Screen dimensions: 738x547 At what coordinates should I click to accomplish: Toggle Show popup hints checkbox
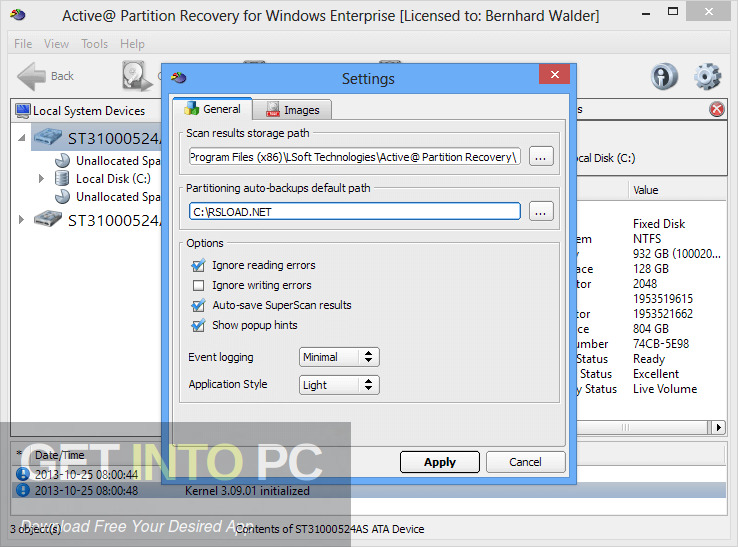coord(199,325)
